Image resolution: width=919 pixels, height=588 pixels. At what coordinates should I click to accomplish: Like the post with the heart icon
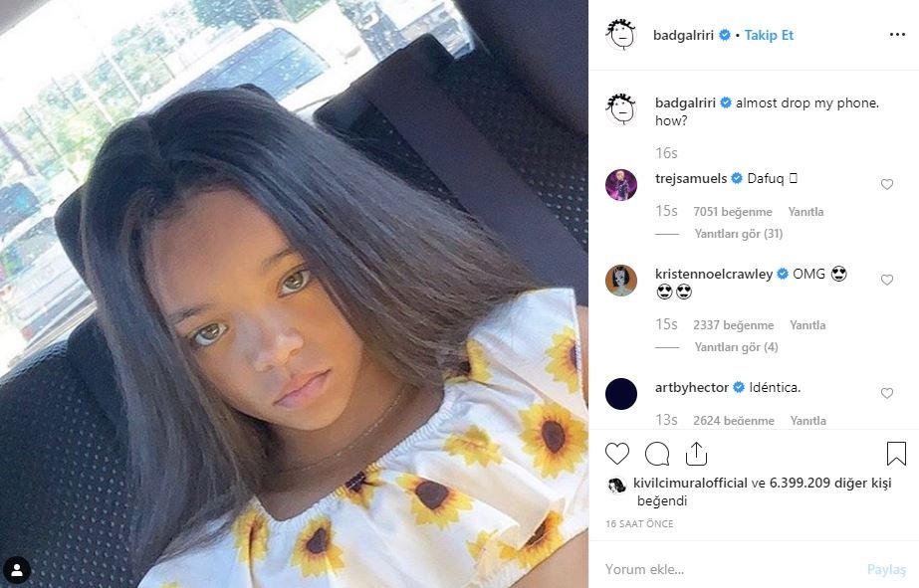(x=617, y=454)
